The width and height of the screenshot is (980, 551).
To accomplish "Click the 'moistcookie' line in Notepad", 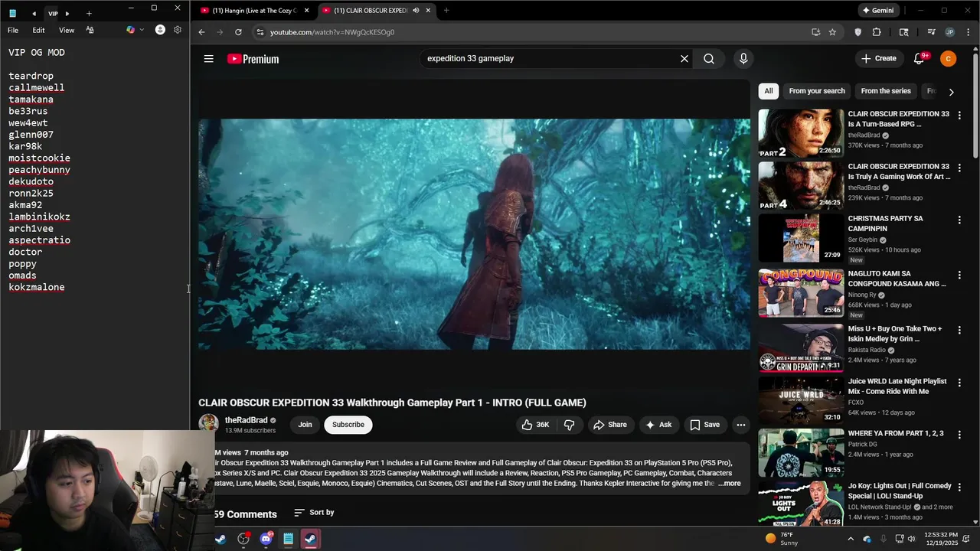I will (39, 158).
